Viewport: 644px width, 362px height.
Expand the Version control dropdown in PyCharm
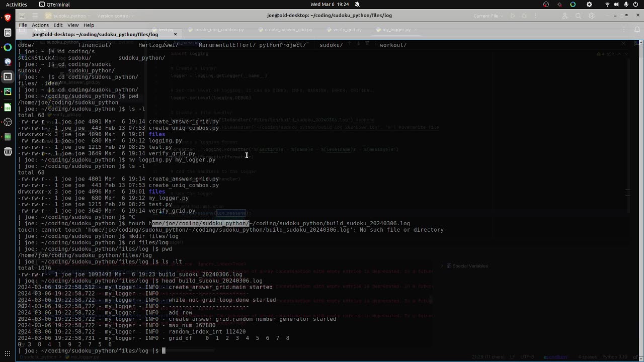point(116,16)
